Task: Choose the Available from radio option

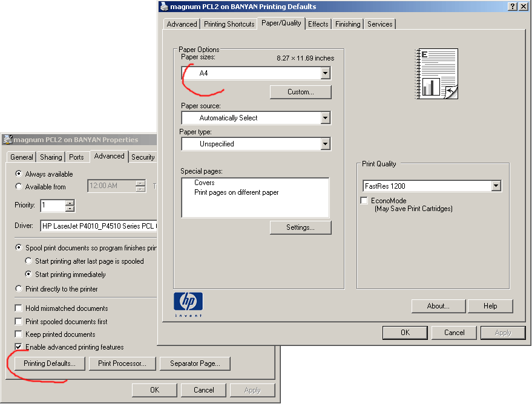Action: click(19, 187)
